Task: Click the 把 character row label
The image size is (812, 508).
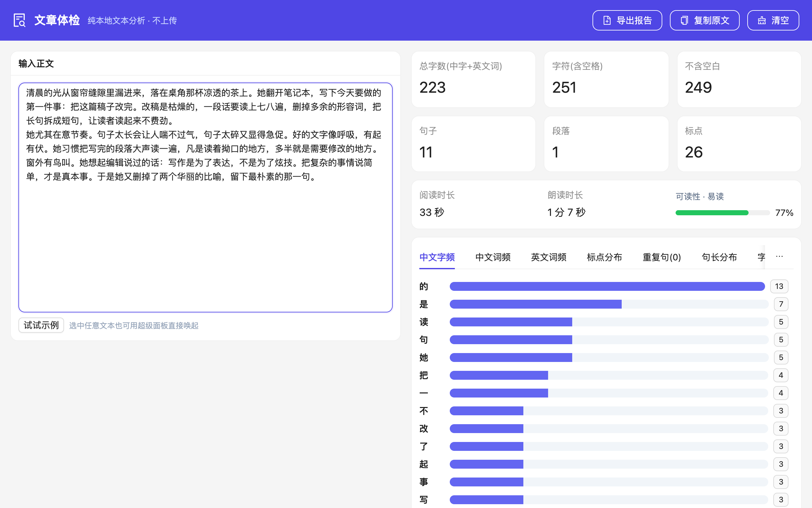Action: tap(423, 375)
